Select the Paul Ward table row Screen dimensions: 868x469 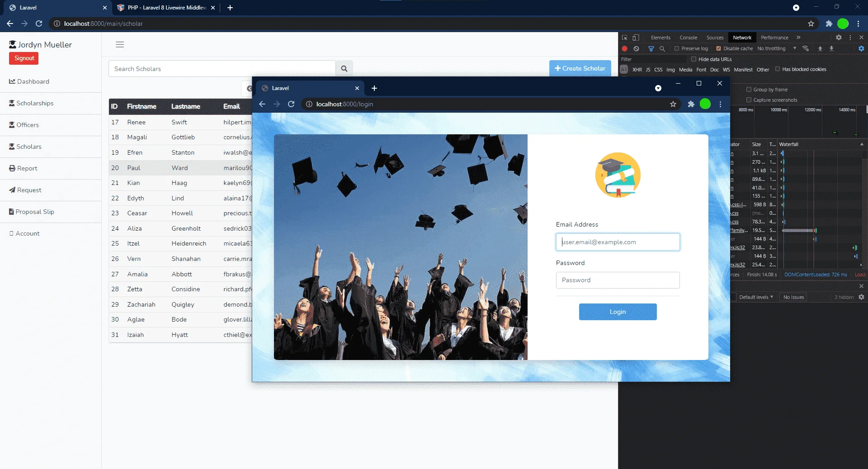pyautogui.click(x=181, y=168)
